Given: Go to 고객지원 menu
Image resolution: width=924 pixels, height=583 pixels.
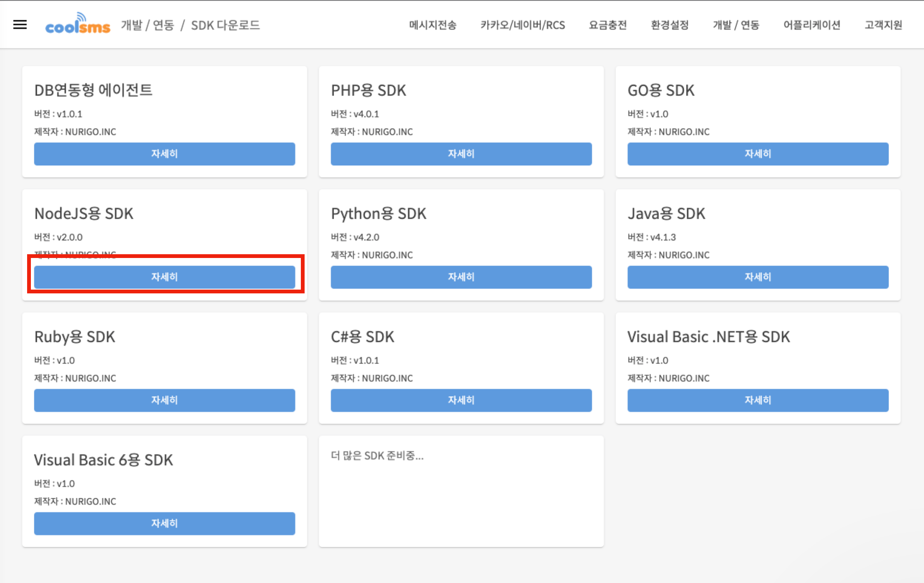Looking at the screenshot, I should point(883,25).
